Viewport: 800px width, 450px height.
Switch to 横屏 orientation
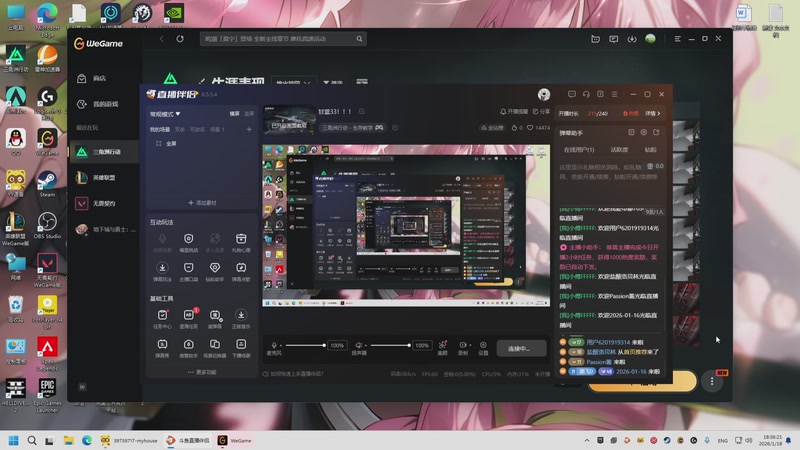(234, 114)
